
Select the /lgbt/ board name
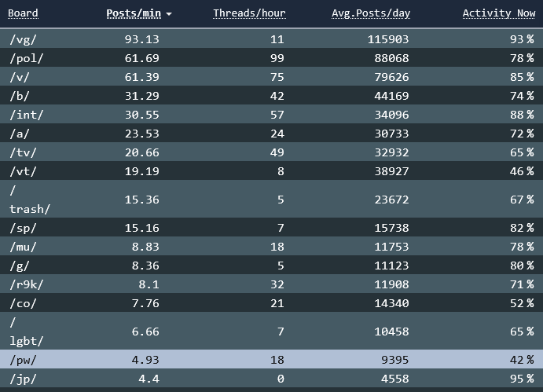pyautogui.click(x=26, y=332)
